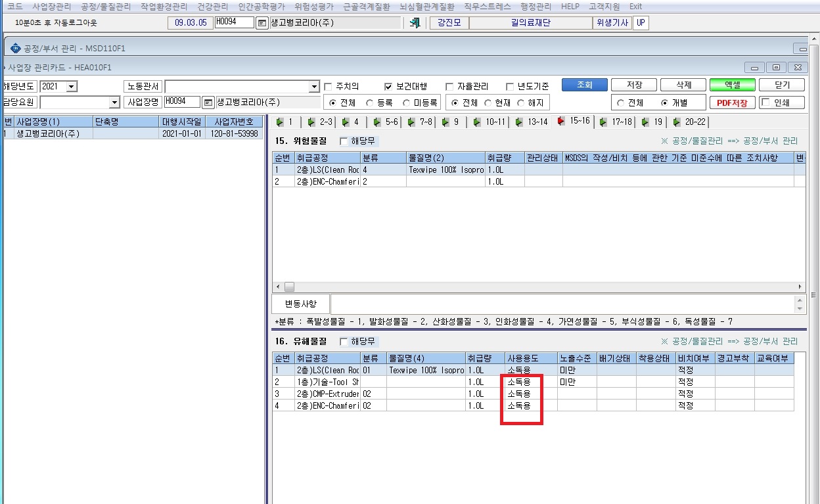Click the 조회 search button
Image resolution: width=820 pixels, height=504 pixels.
click(x=584, y=85)
